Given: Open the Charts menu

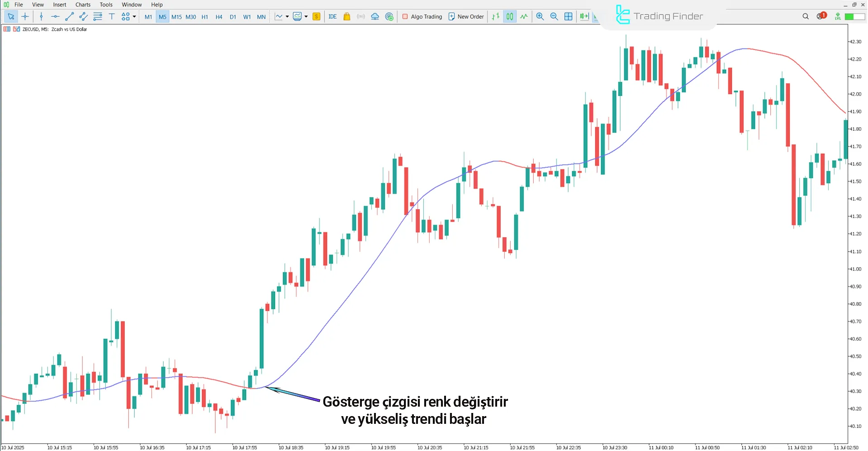Looking at the screenshot, I should [x=83, y=5].
